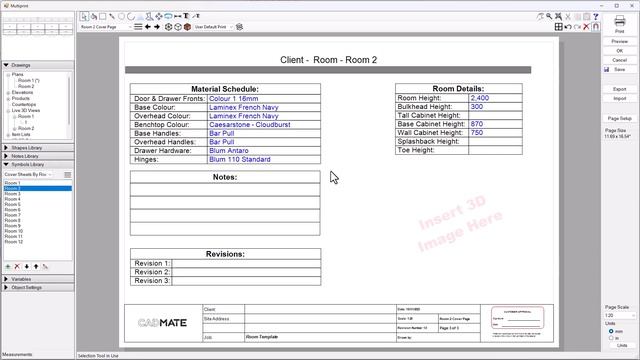Screen dimensions: 640x360
Task: Click the Cancel button
Action: 620,60
